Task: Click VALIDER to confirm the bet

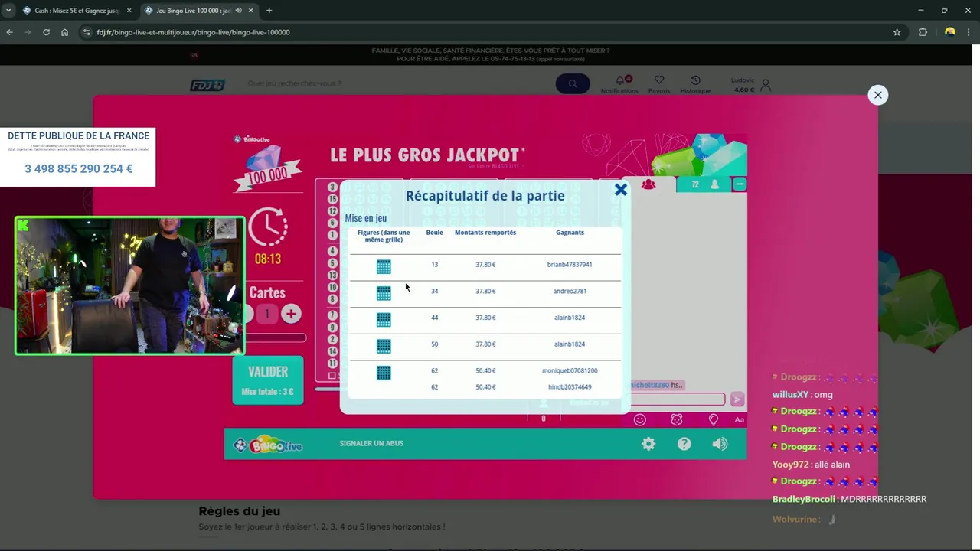Action: pyautogui.click(x=268, y=380)
